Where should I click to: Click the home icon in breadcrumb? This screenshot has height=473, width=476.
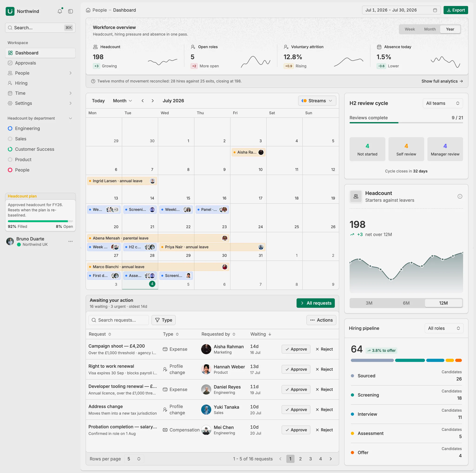click(88, 10)
